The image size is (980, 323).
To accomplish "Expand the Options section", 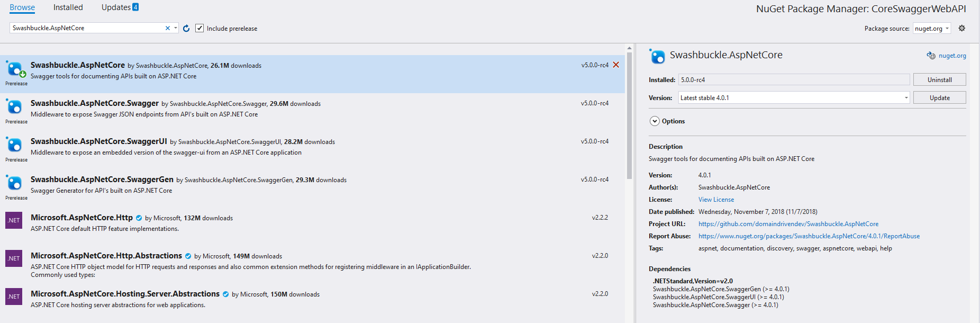I will (655, 121).
